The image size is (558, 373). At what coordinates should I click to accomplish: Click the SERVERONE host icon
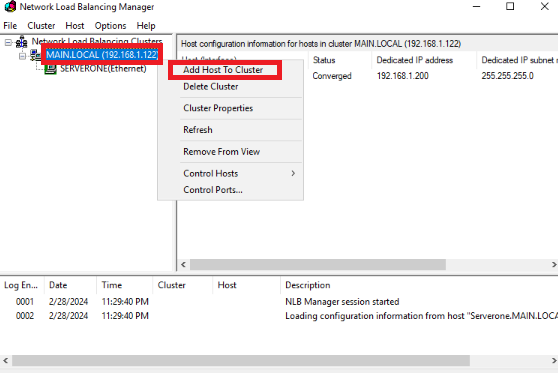pos(51,69)
